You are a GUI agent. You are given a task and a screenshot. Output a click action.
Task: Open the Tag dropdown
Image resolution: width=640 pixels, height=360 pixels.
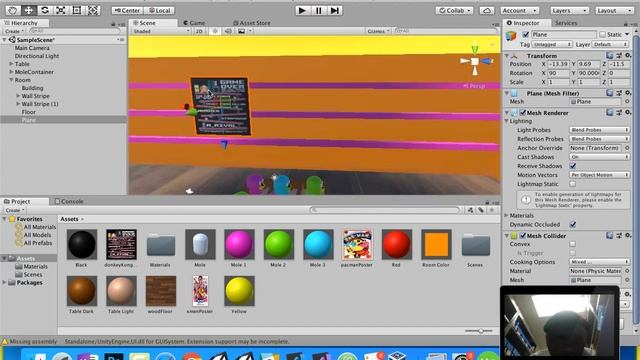[552, 44]
